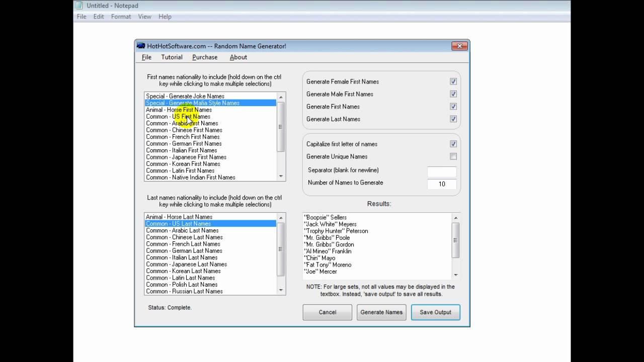The height and width of the screenshot is (362, 644).
Task: Select Common - German Last Names
Action: [210, 251]
